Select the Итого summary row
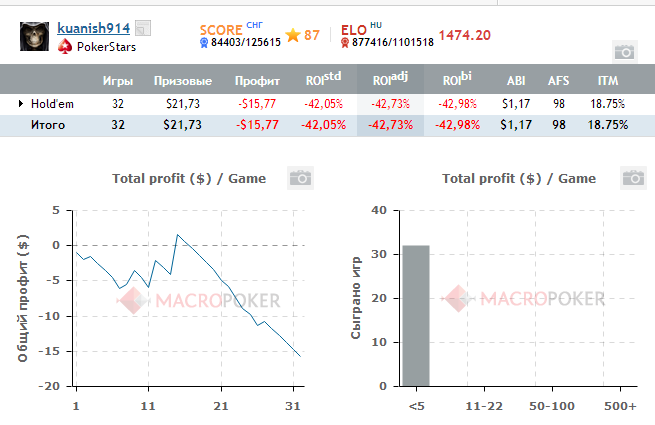The image size is (655, 425). (x=47, y=125)
